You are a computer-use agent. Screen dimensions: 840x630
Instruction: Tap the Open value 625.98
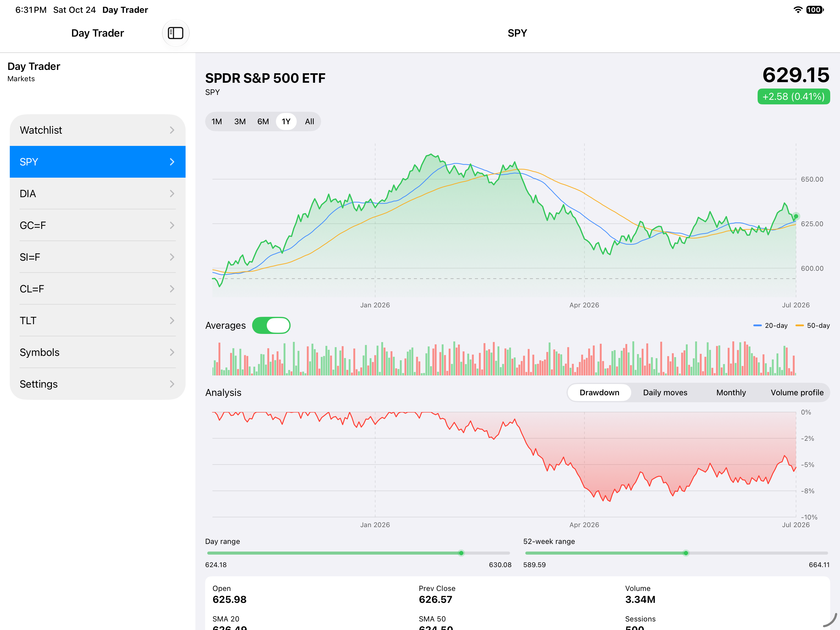tap(229, 599)
